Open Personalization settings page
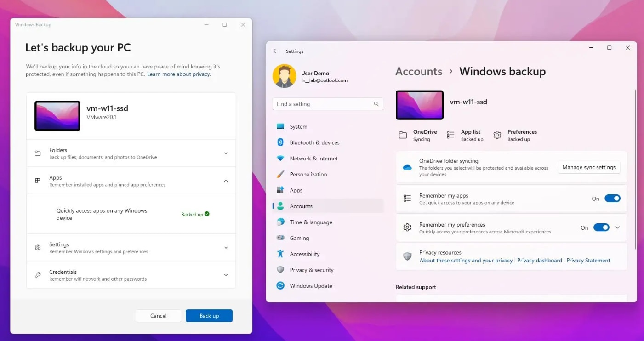The width and height of the screenshot is (644, 341). 328,174
